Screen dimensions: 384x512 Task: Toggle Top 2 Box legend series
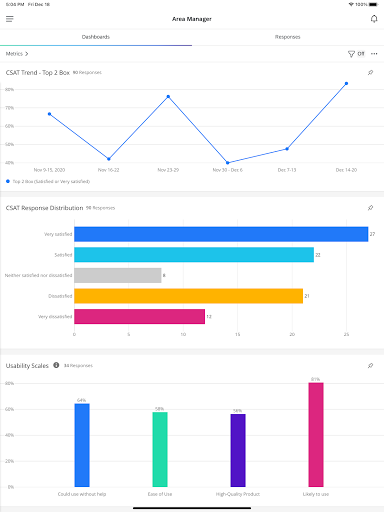(48, 181)
